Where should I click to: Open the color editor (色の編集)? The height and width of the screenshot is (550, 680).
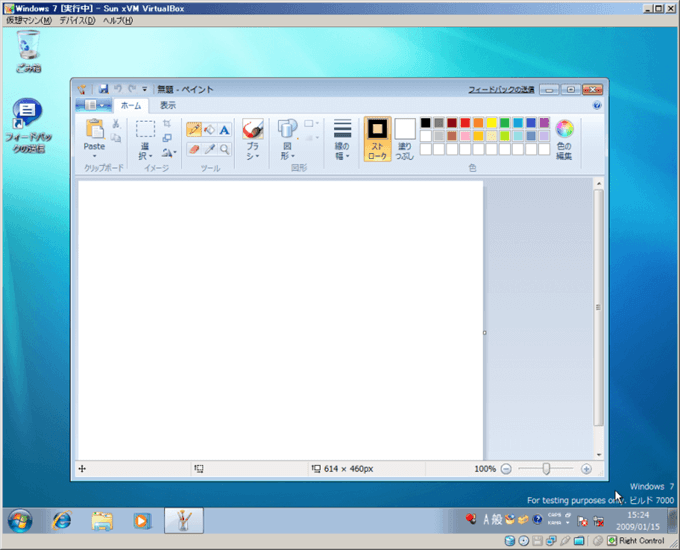pyautogui.click(x=564, y=138)
